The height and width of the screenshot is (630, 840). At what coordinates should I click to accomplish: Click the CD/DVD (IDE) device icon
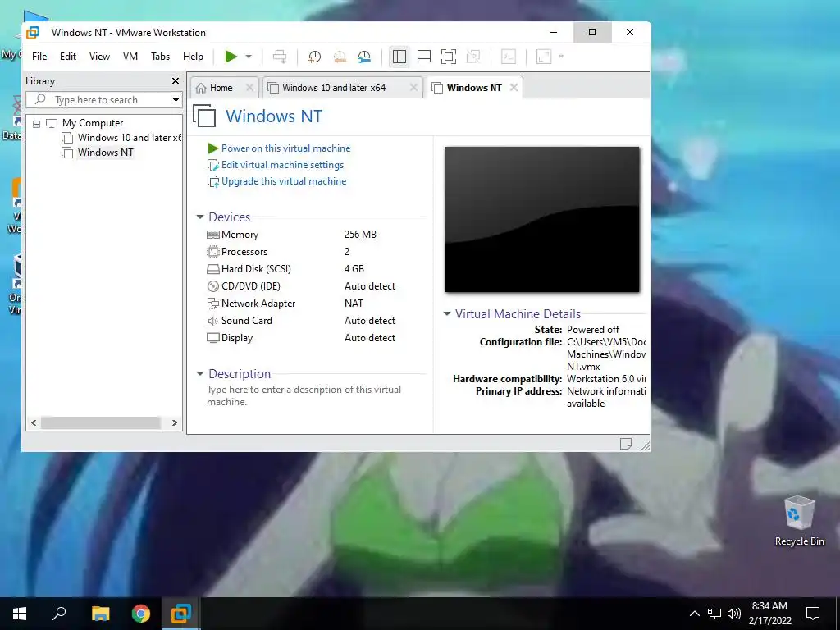coord(213,286)
